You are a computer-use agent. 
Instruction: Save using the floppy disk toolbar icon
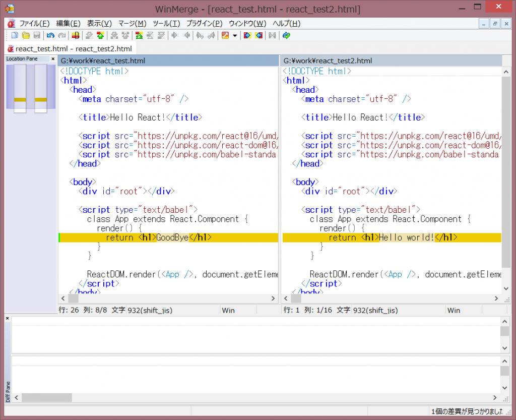coord(37,35)
